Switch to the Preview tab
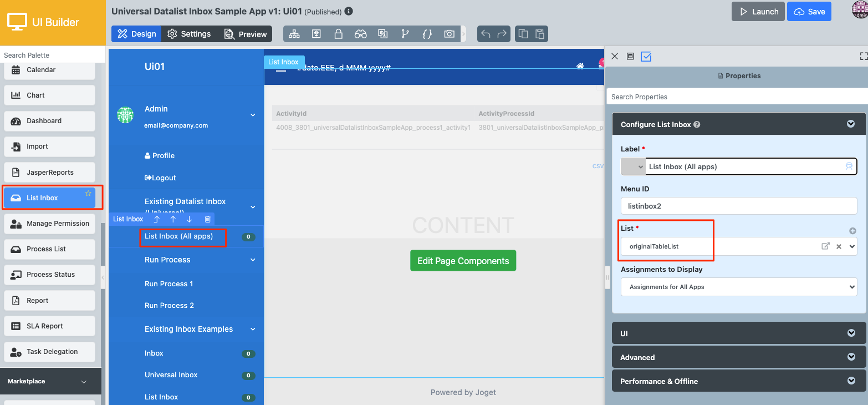The width and height of the screenshot is (868, 405). (245, 34)
